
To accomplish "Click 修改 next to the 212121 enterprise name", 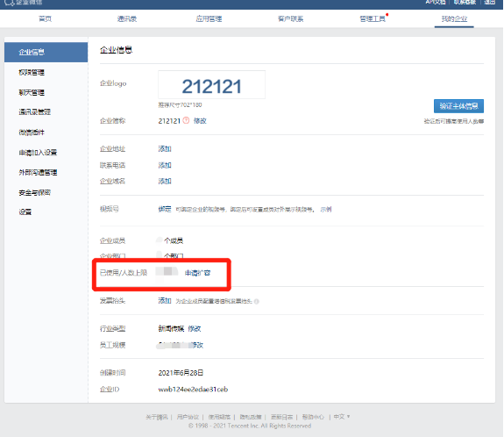I will coord(200,121).
